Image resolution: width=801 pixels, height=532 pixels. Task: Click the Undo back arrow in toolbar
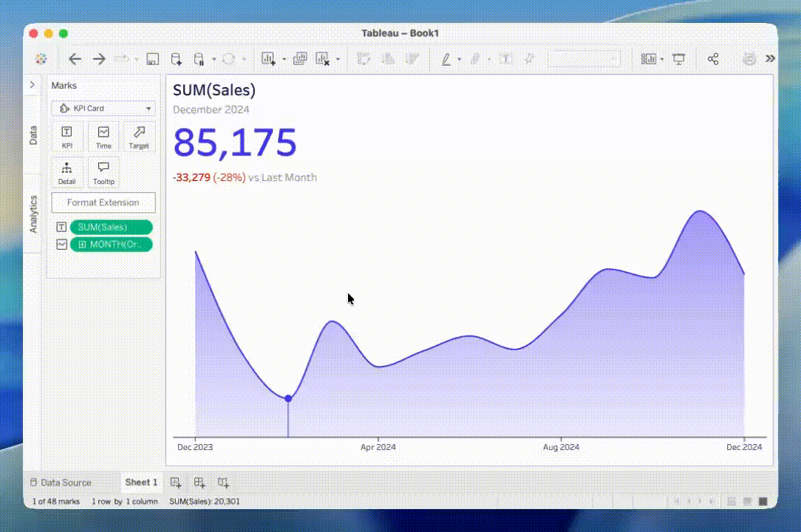coord(75,59)
